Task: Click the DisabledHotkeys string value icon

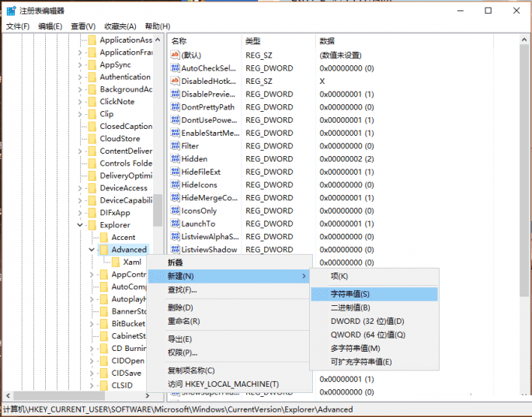Action: tap(175, 82)
